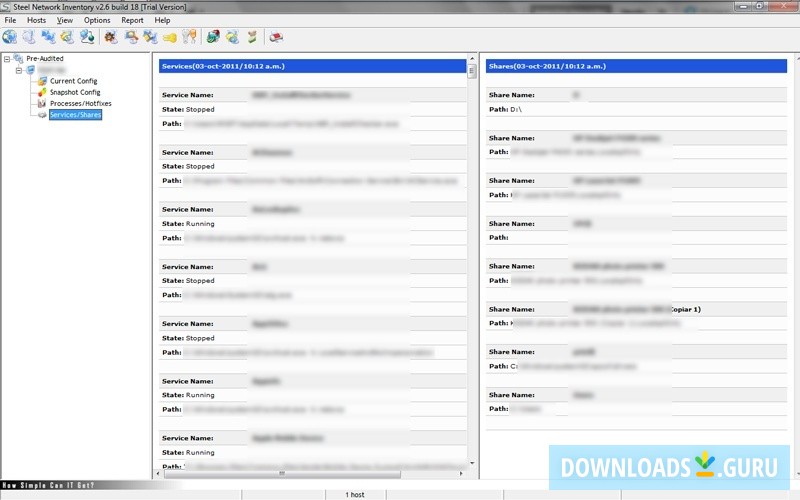The height and width of the screenshot is (500, 800).
Task: Select Processes/Hotfixes in the tree
Action: (x=81, y=104)
